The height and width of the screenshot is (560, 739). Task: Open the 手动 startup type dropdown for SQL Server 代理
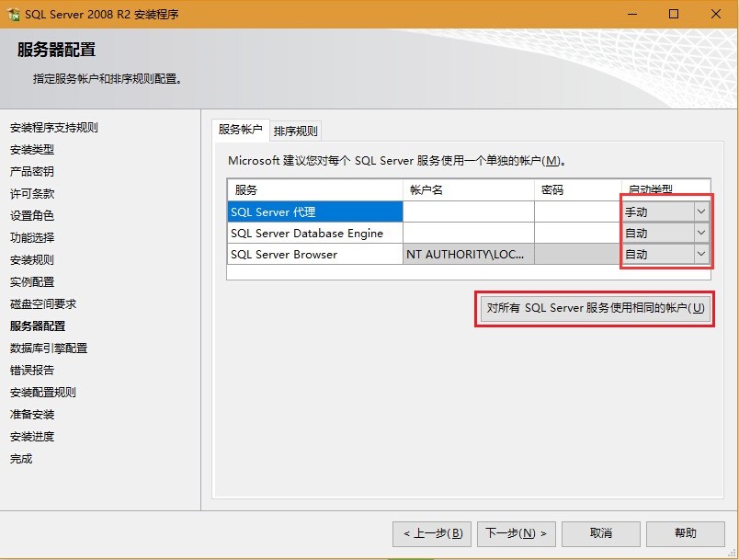click(701, 211)
